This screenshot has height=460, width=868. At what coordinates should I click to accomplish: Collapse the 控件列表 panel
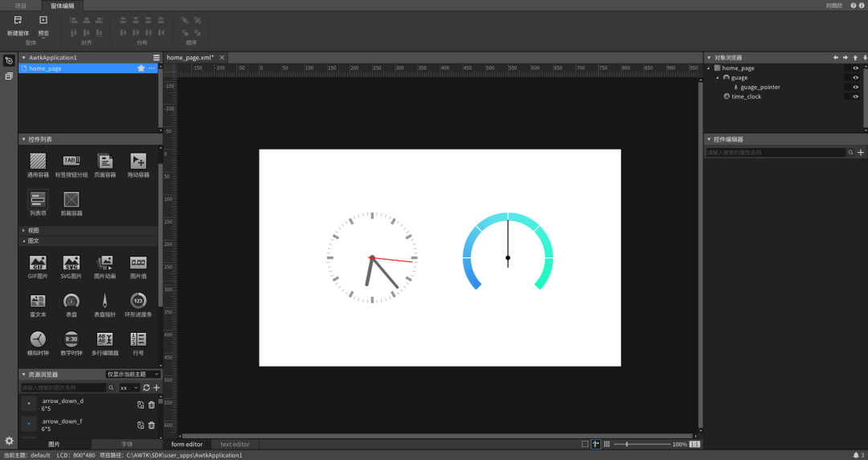tap(24, 139)
